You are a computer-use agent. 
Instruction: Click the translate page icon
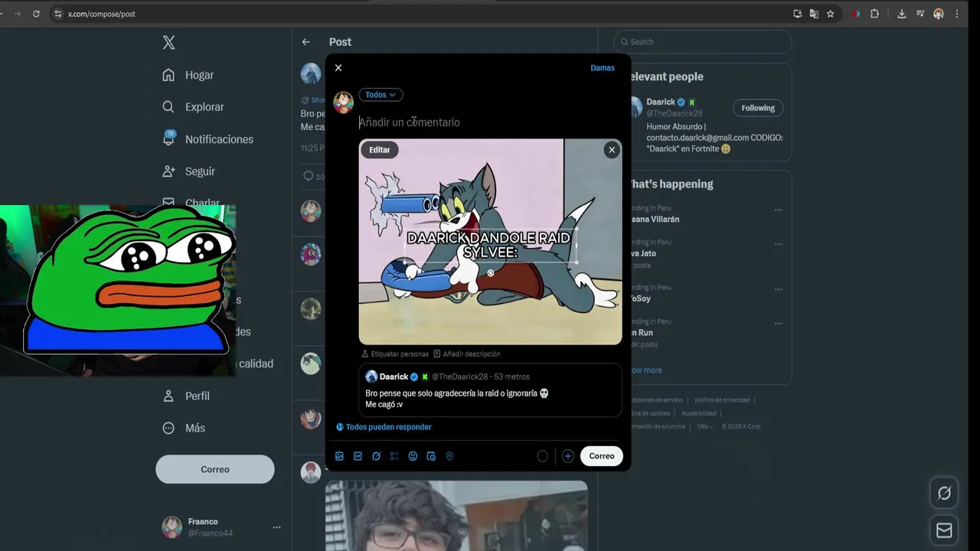point(814,14)
